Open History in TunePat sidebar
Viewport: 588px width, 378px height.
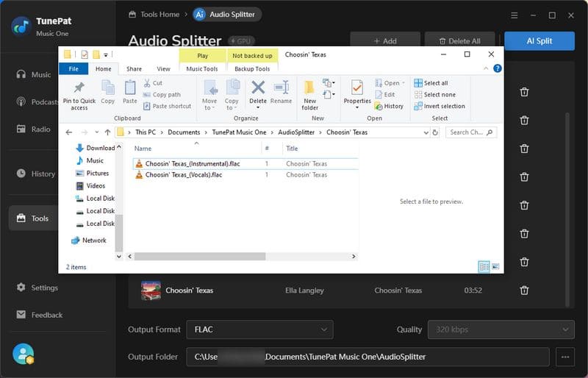[35, 174]
